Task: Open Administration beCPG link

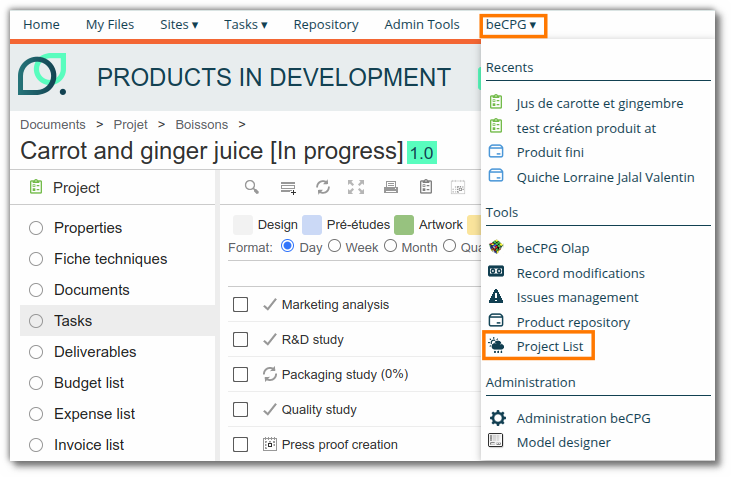Action: coord(584,418)
